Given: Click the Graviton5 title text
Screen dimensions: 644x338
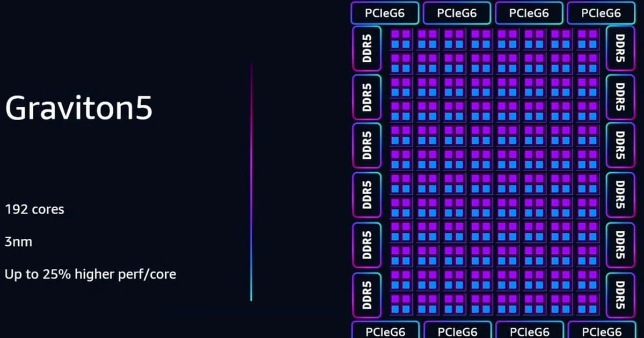Looking at the screenshot, I should click(x=79, y=109).
